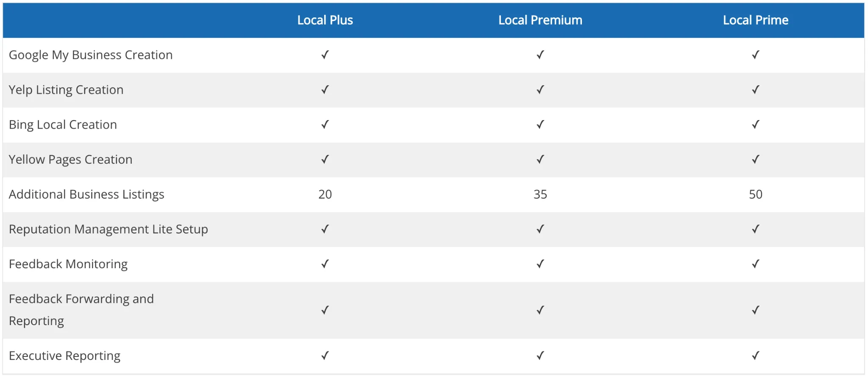Click Local Plus checkmark for Yellow Pages Creation
The height and width of the screenshot is (376, 868).
[x=325, y=160]
